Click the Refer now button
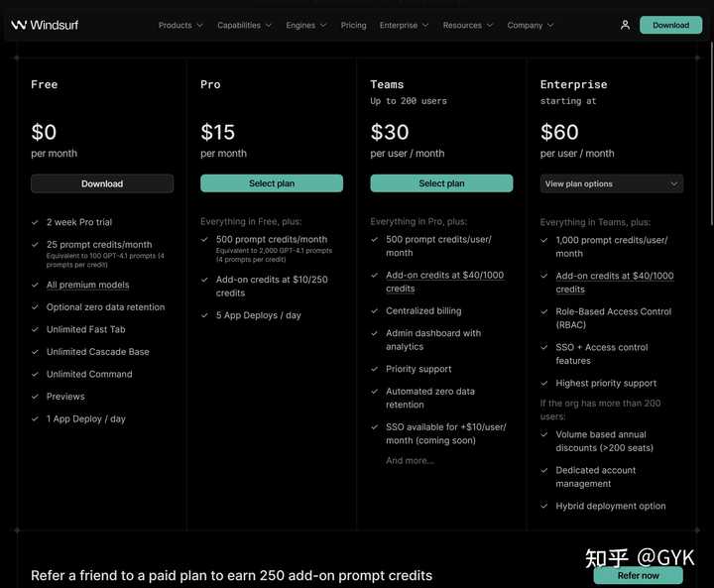This screenshot has height=588, width=714. click(638, 576)
